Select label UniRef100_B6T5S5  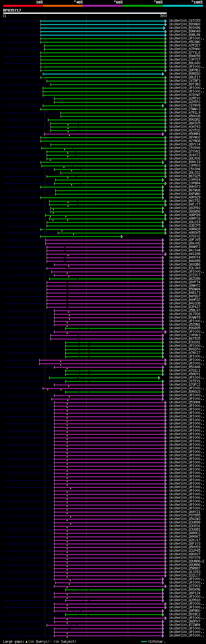(x=185, y=339)
